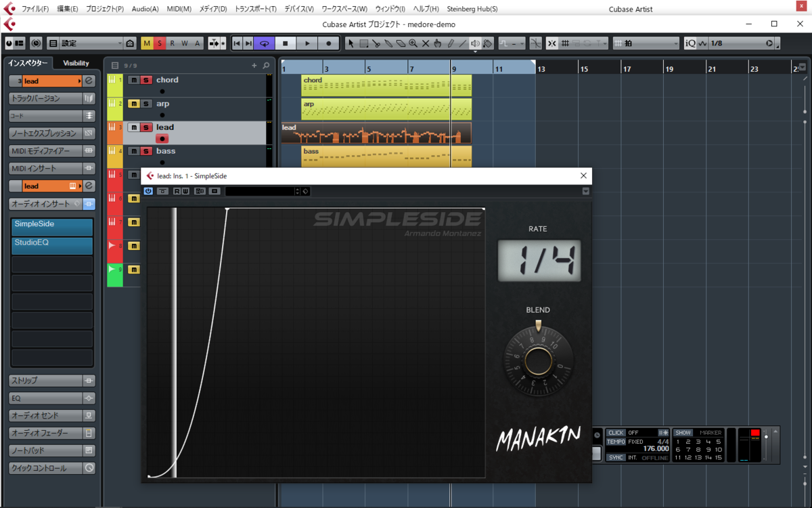This screenshot has width=812, height=508.
Task: Open the 1/8 quantize preset dropdown
Action: (742, 43)
